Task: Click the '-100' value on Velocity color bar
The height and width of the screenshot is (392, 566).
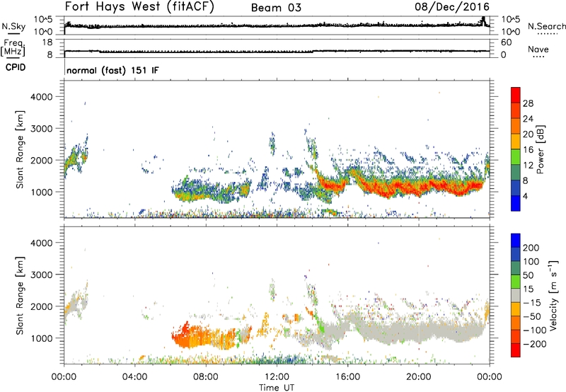Action: pyautogui.click(x=535, y=330)
